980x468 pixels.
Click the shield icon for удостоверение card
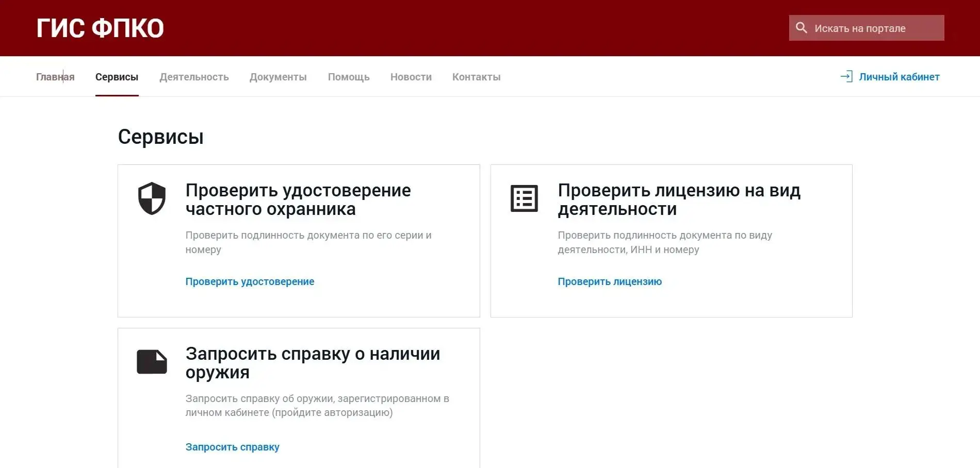coord(152,198)
